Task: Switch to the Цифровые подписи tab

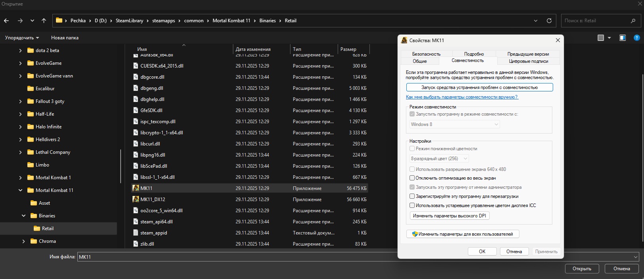Action: (x=529, y=61)
